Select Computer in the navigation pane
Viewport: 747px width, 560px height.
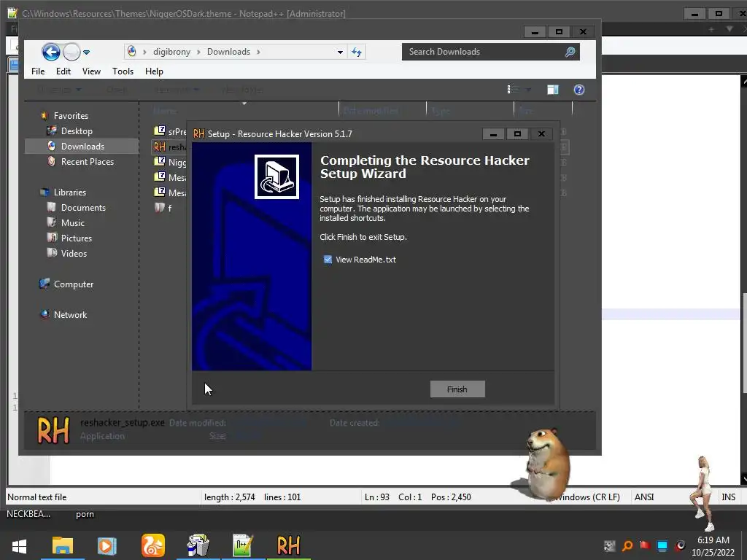click(x=74, y=284)
